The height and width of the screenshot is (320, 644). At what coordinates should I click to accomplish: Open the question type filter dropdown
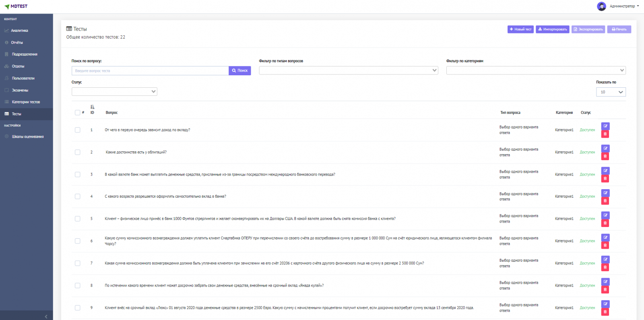click(x=348, y=70)
